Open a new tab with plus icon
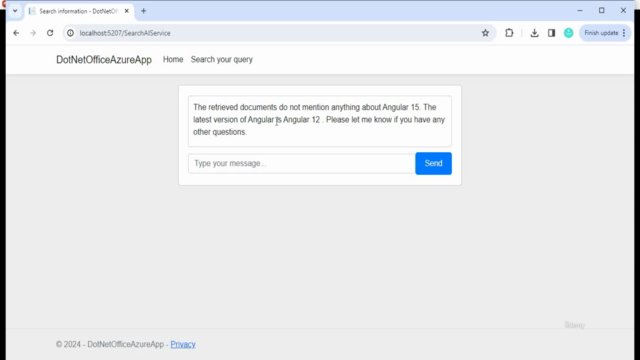 click(x=143, y=11)
